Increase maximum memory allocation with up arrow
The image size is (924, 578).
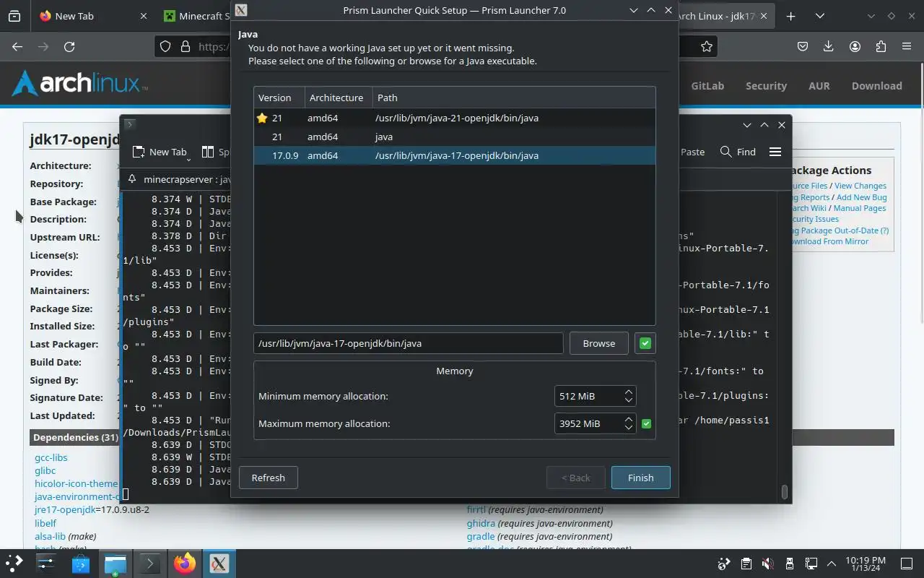tap(629, 419)
